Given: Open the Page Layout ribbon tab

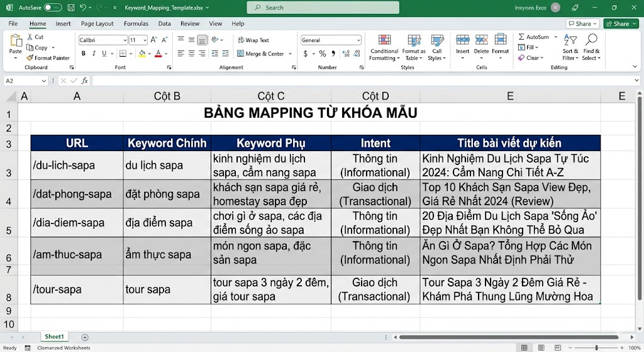Looking at the screenshot, I should tap(97, 24).
